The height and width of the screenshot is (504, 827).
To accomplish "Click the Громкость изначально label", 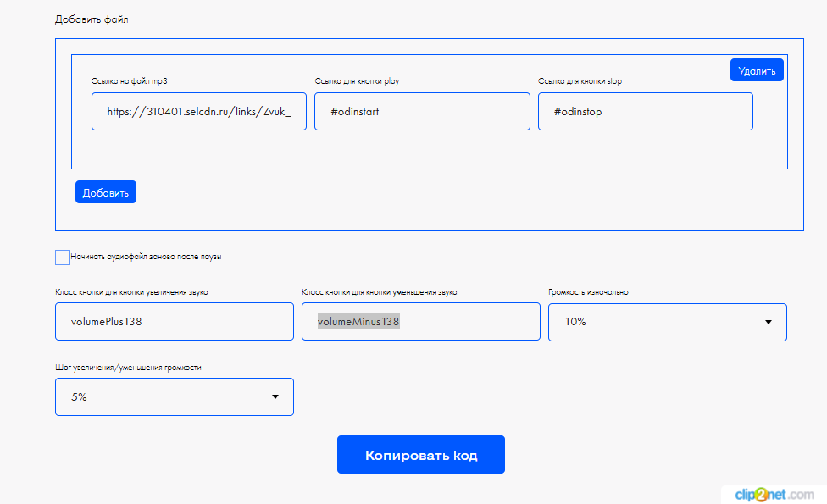I will 588,292.
